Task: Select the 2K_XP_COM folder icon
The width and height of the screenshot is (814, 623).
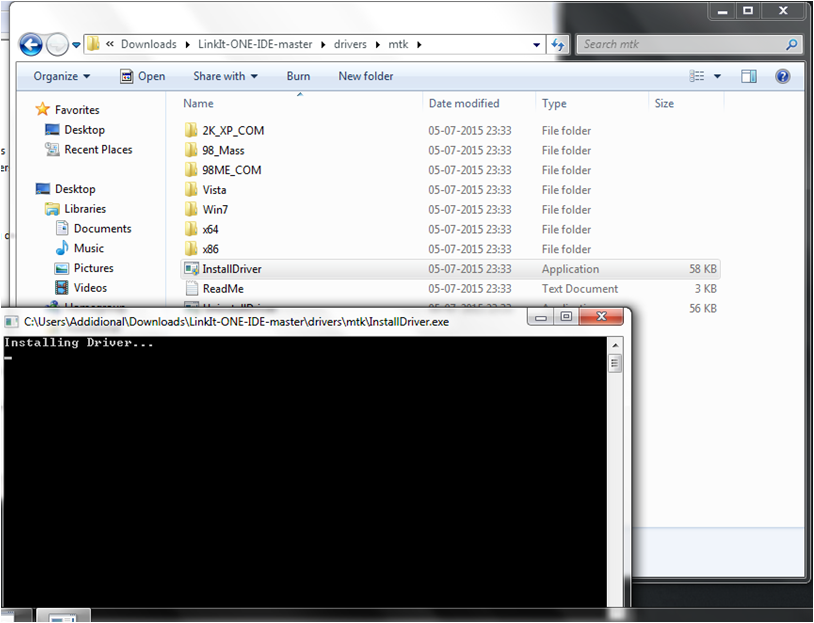Action: click(191, 130)
